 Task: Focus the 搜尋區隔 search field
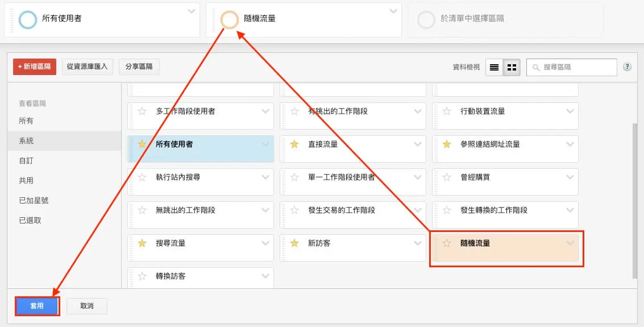click(x=572, y=67)
